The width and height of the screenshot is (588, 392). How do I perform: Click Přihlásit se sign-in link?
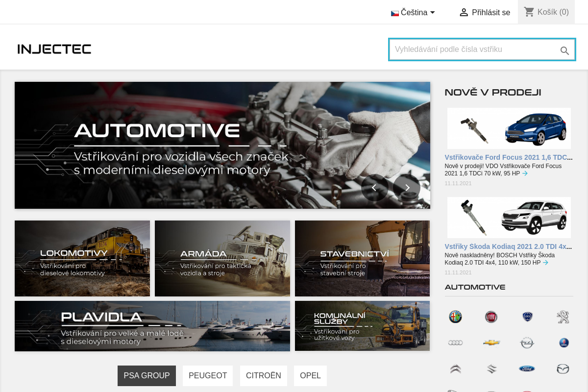[x=485, y=13]
